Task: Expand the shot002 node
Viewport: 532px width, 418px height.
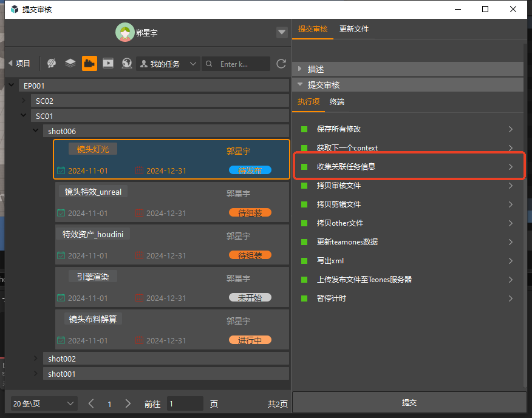Action: (36, 358)
